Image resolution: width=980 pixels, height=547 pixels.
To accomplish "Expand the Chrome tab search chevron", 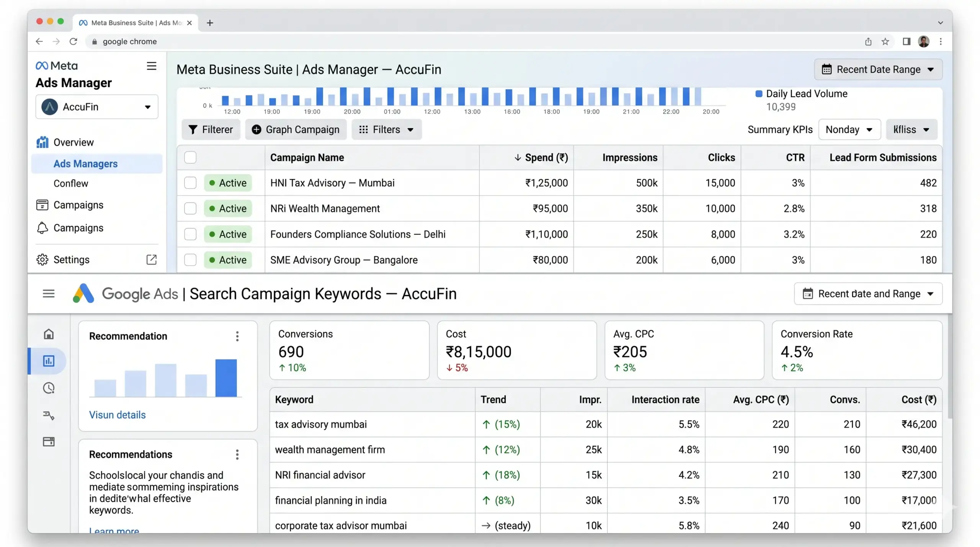I will pos(940,23).
